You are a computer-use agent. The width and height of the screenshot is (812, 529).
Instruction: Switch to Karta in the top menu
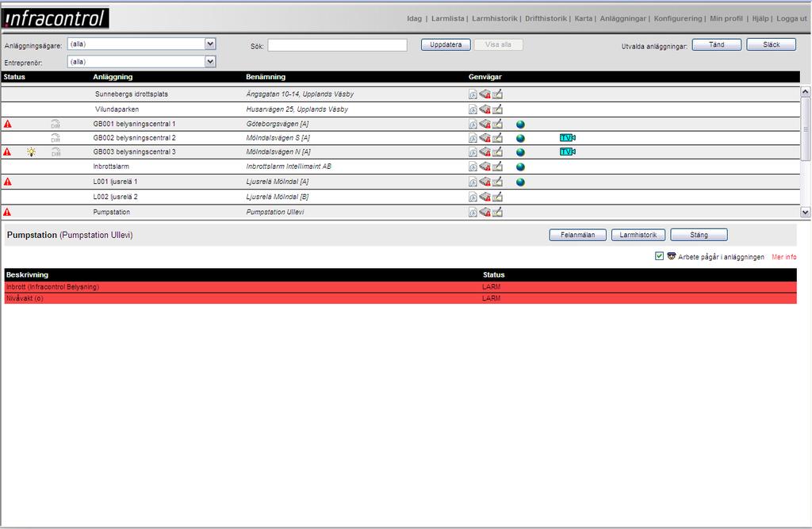click(583, 19)
